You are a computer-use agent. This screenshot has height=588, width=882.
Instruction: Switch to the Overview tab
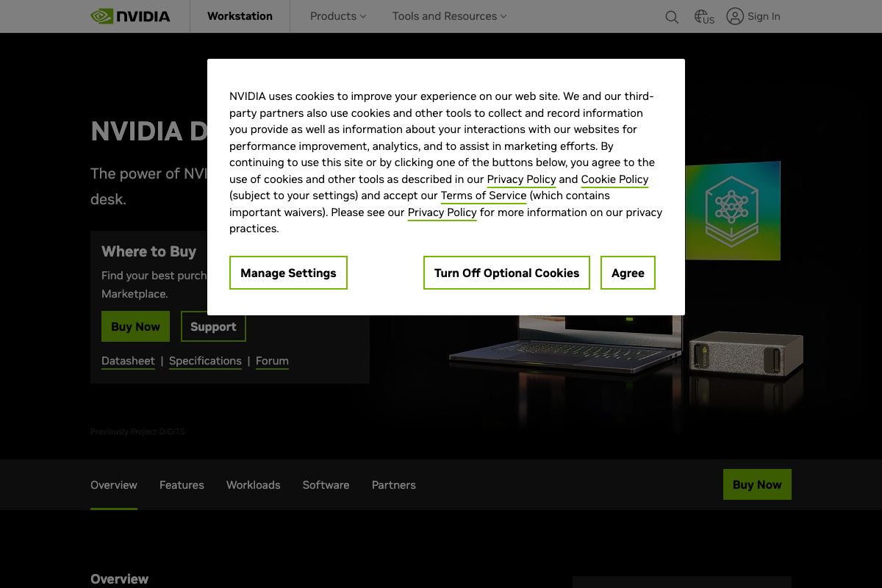point(114,485)
